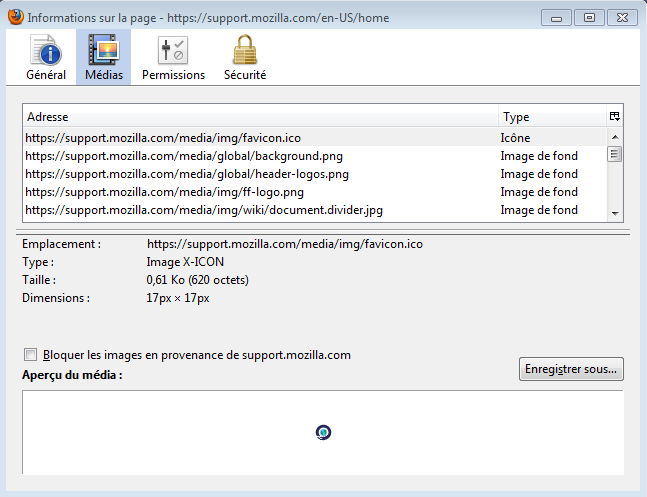Check Bloquer les images en provenance checkbox

(31, 355)
